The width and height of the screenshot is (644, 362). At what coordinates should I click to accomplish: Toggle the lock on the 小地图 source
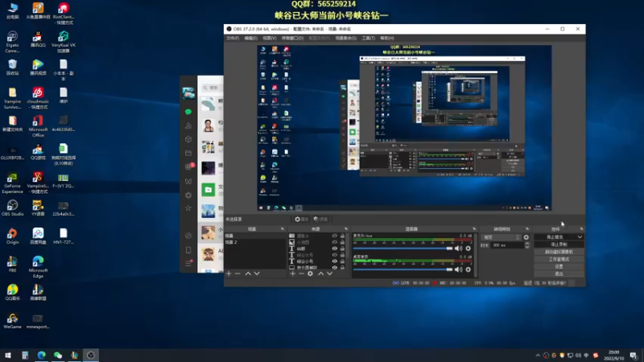coord(342,242)
